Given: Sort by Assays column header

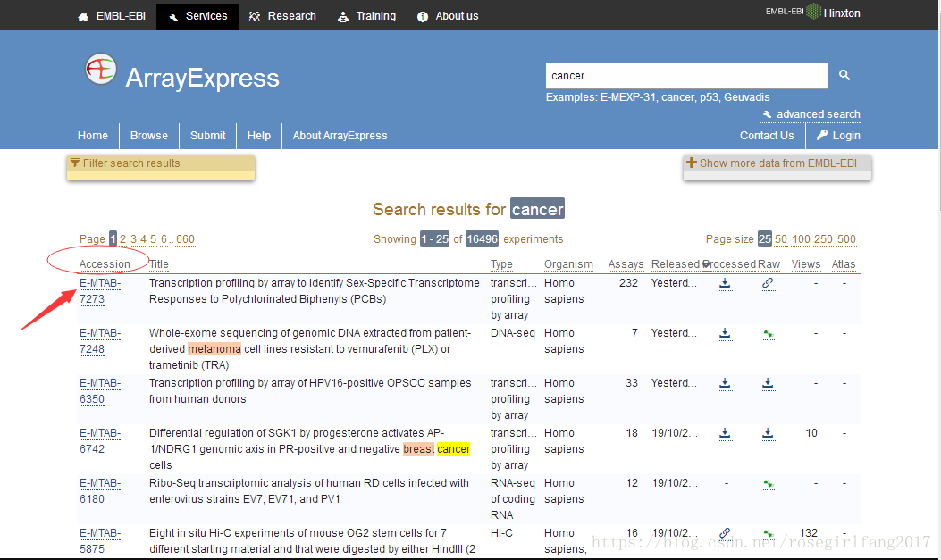Looking at the screenshot, I should [x=626, y=263].
